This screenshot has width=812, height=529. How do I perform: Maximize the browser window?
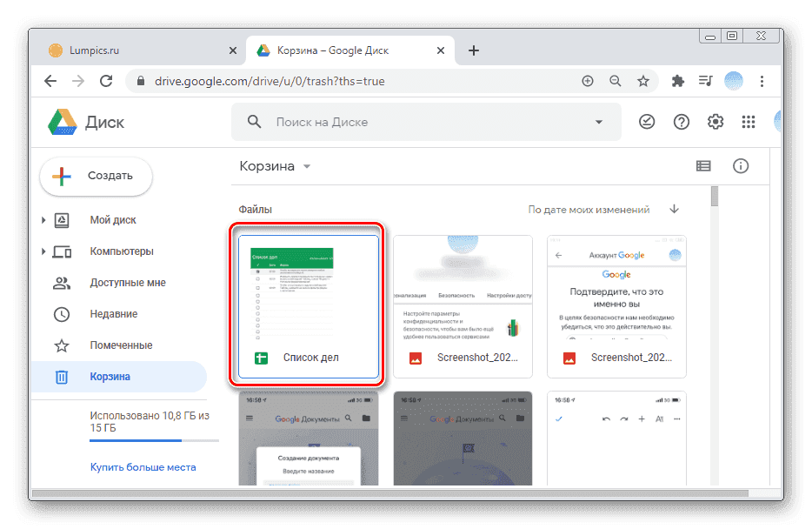732,37
